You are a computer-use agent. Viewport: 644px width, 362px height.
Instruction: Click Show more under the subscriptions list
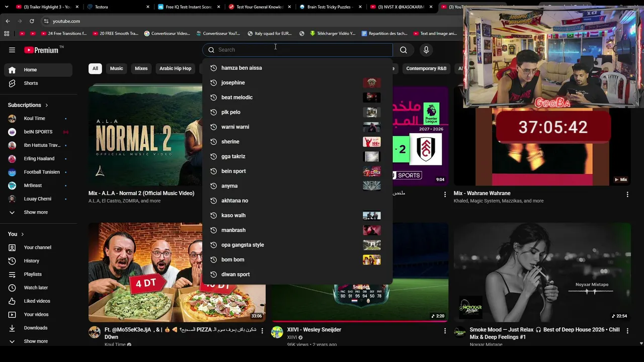click(x=38, y=213)
